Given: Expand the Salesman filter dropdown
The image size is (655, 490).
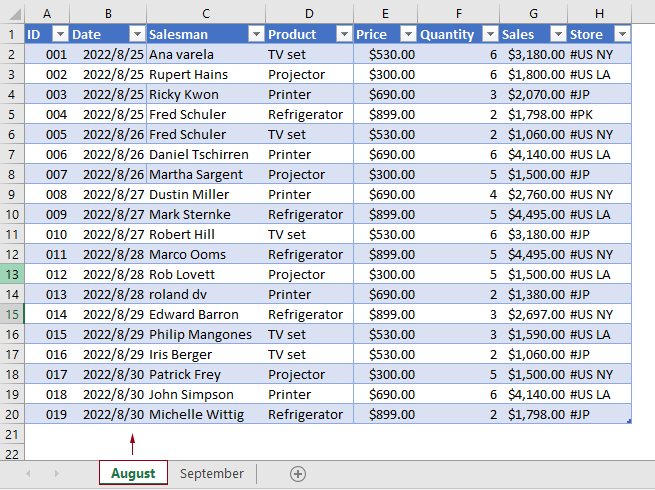Looking at the screenshot, I should pyautogui.click(x=256, y=34).
